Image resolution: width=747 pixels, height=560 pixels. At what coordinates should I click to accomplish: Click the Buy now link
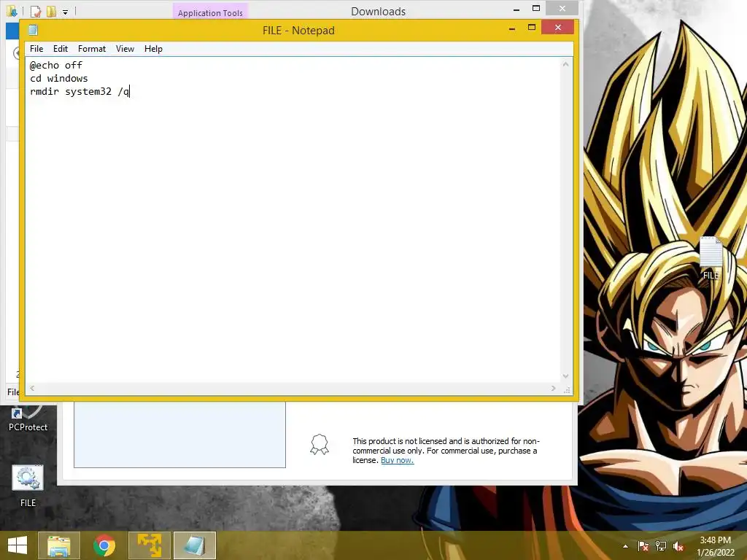(x=397, y=461)
